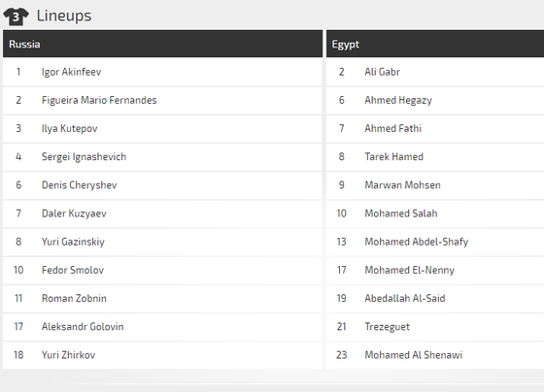Click the Lineups section heading
The height and width of the screenshot is (392, 544).
pos(64,16)
